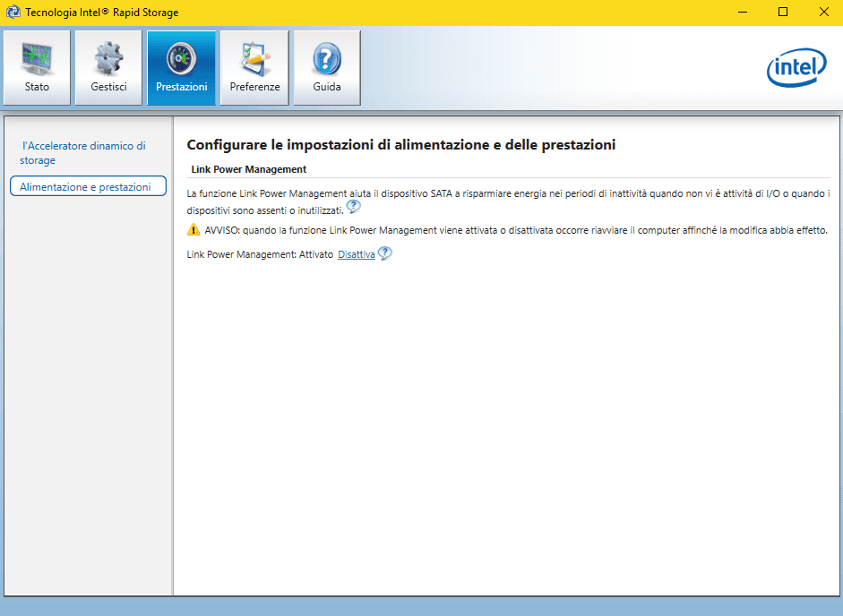Click the Link Power Management section header
843x616 pixels.
pyautogui.click(x=249, y=169)
